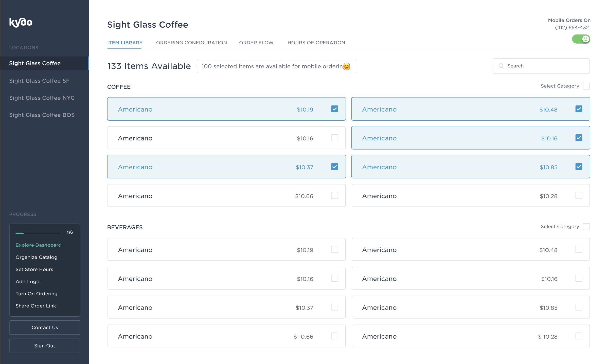This screenshot has width=608, height=364.
Task: Check Beverages Americano $ 10.28 checkbox
Action: coord(579,336)
